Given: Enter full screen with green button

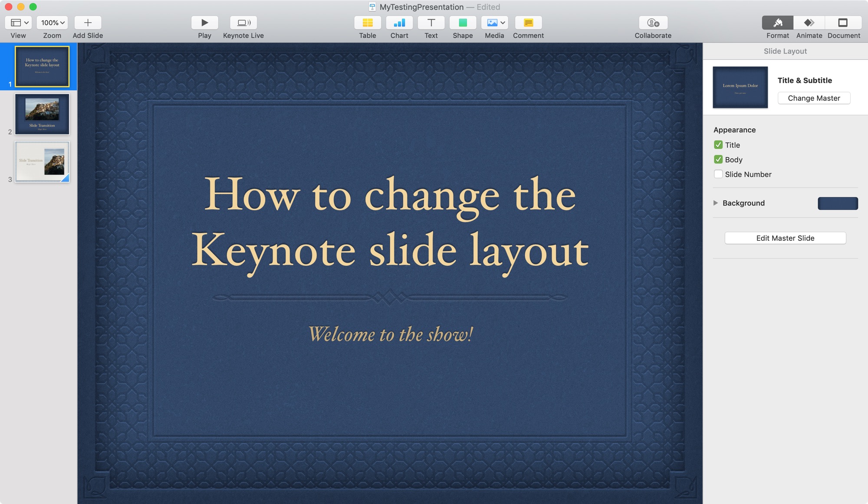Looking at the screenshot, I should click(33, 7).
